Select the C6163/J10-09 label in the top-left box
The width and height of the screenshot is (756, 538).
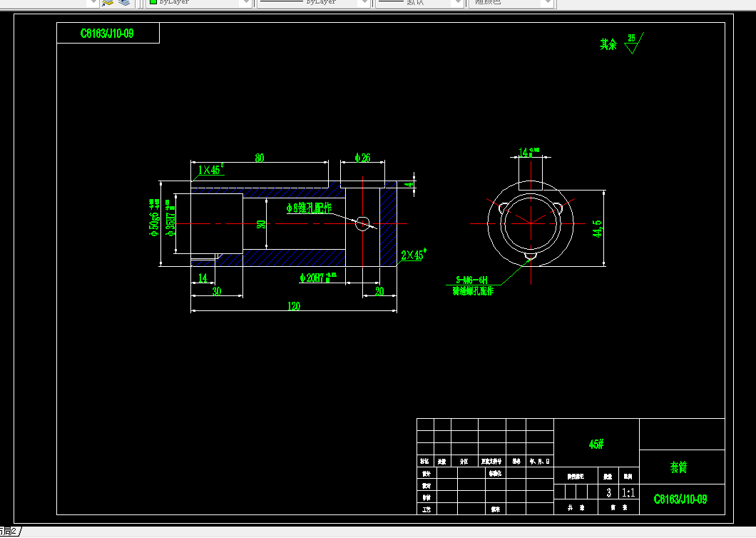point(107,34)
